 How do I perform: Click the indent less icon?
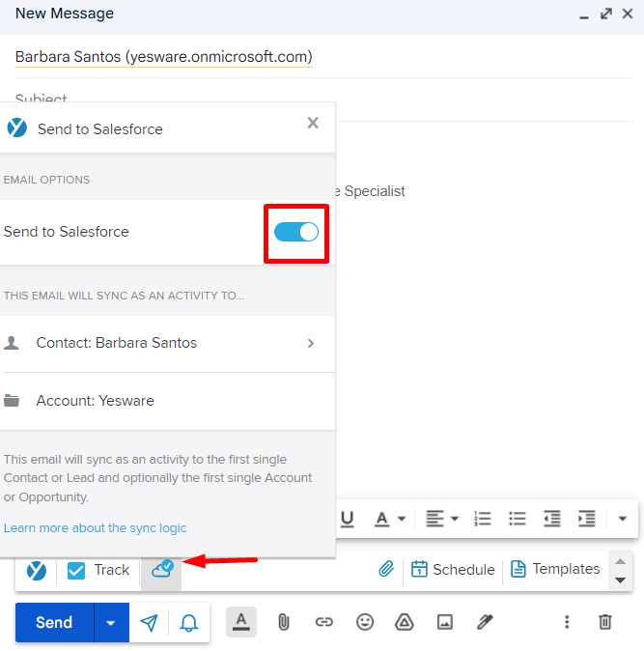point(552,519)
